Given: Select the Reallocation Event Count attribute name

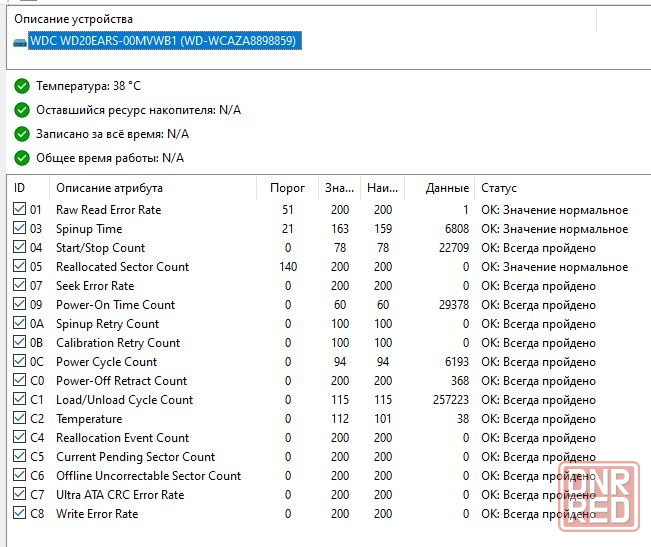Looking at the screenshot, I should (122, 438).
